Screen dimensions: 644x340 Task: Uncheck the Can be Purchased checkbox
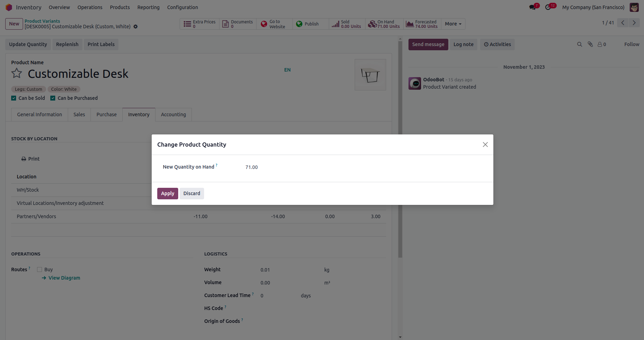(x=53, y=98)
